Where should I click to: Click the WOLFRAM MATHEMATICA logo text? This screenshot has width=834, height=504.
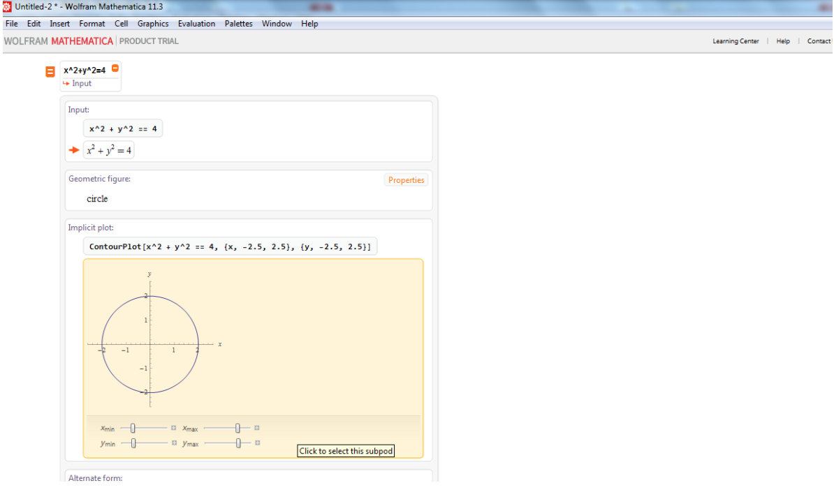click(59, 41)
